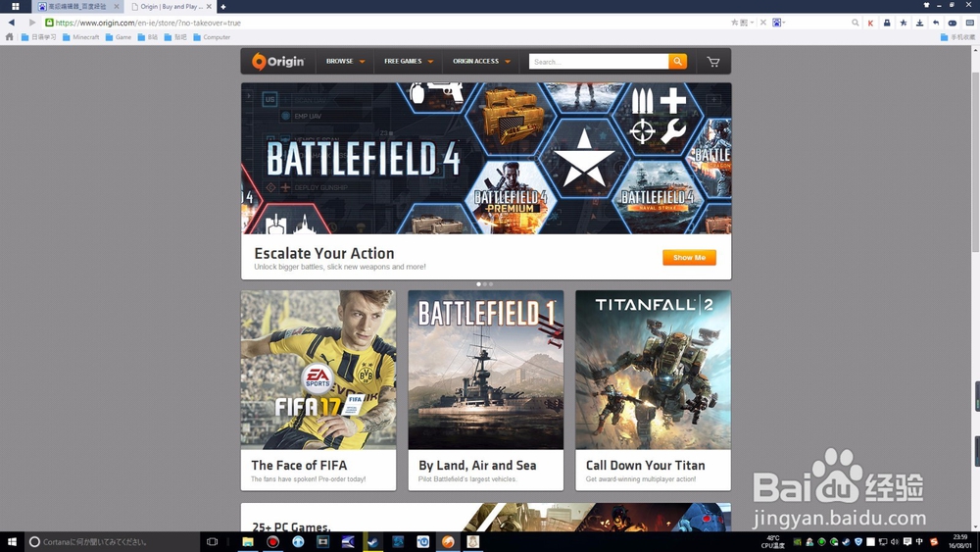Click the Show Me button
980x552 pixels.
click(x=689, y=258)
